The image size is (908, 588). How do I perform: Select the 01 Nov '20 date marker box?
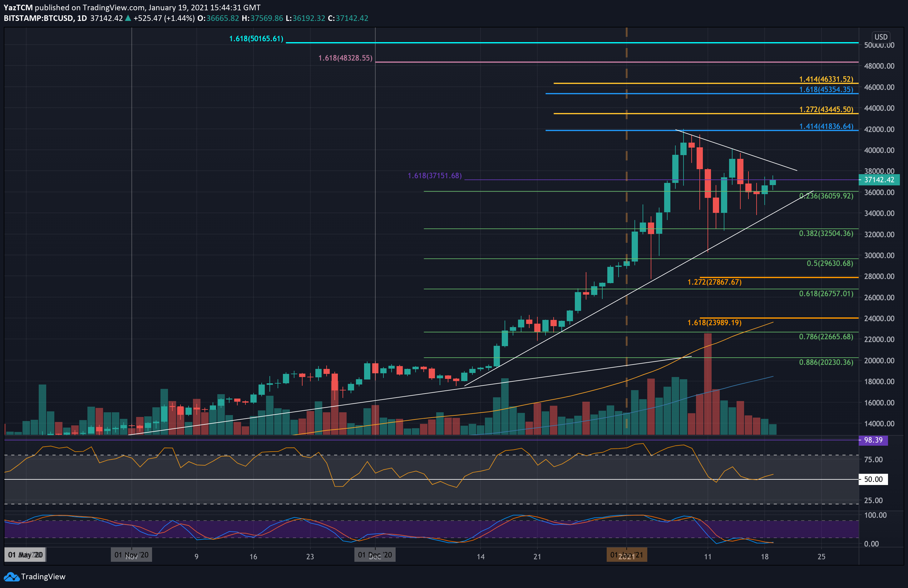131,555
